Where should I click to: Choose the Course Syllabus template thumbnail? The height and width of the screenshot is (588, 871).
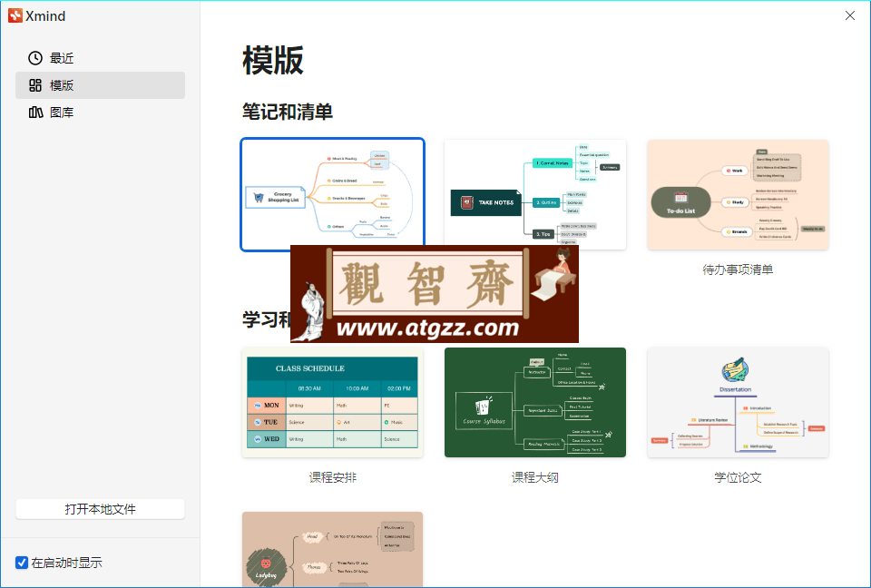535,402
